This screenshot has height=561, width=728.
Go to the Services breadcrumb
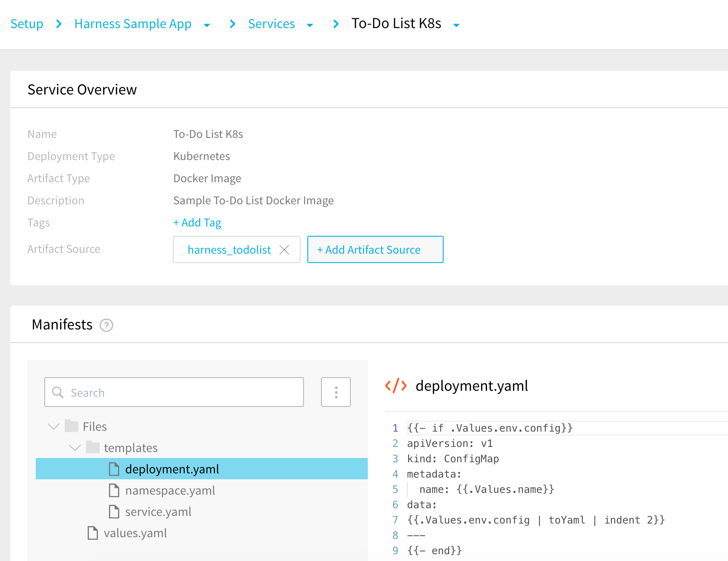click(272, 24)
